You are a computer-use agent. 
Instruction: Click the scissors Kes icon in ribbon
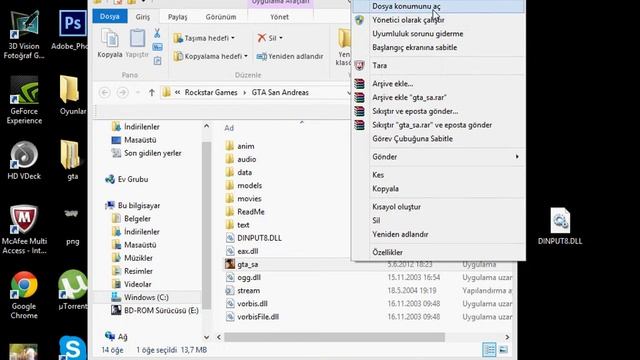[157, 33]
